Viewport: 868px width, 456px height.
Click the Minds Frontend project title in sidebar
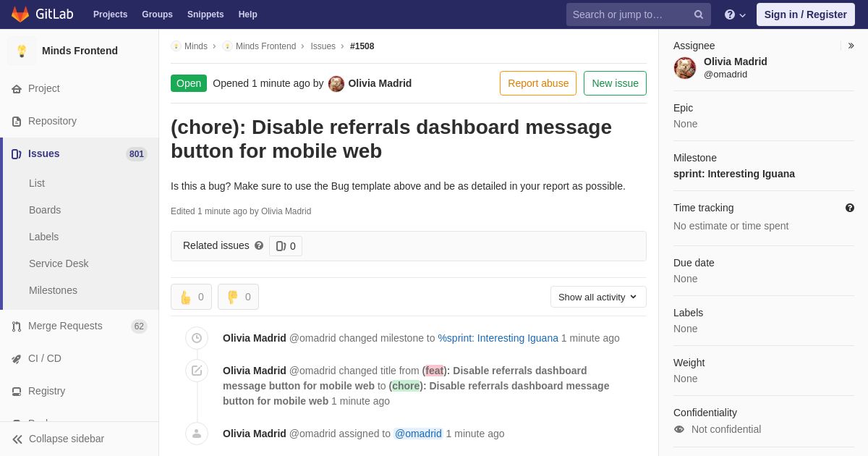coord(80,51)
